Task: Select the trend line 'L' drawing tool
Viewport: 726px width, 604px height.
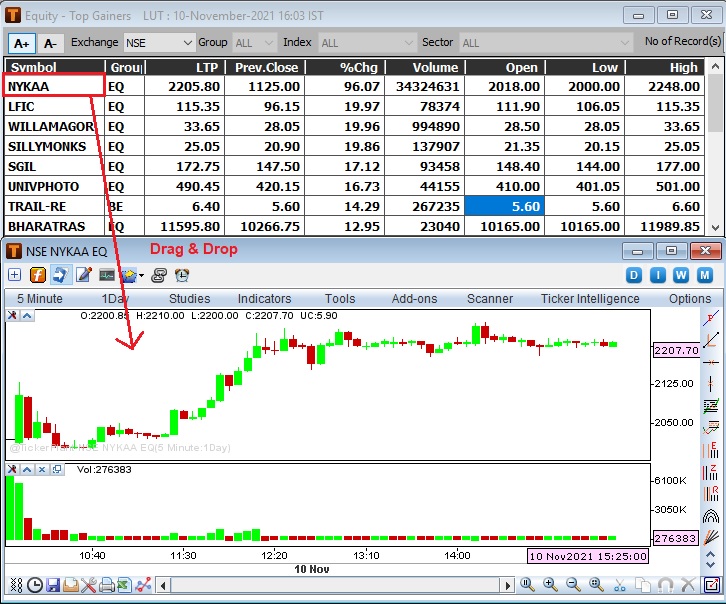Action: [x=711, y=340]
